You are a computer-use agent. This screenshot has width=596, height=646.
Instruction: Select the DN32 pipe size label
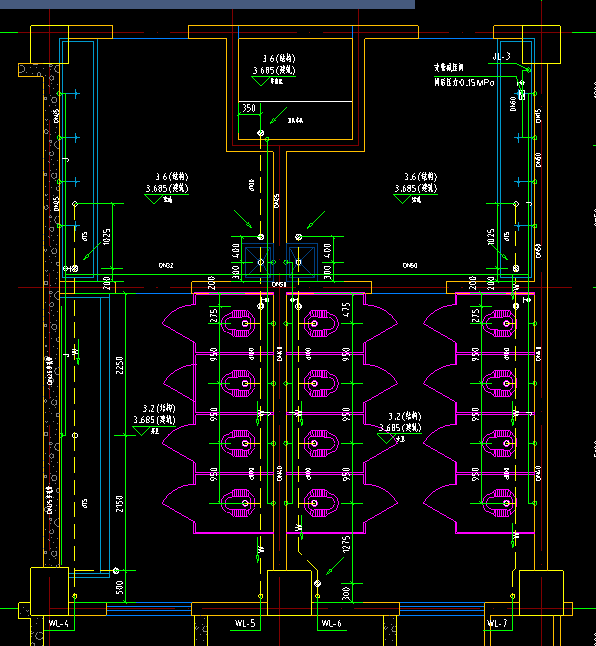(166, 266)
